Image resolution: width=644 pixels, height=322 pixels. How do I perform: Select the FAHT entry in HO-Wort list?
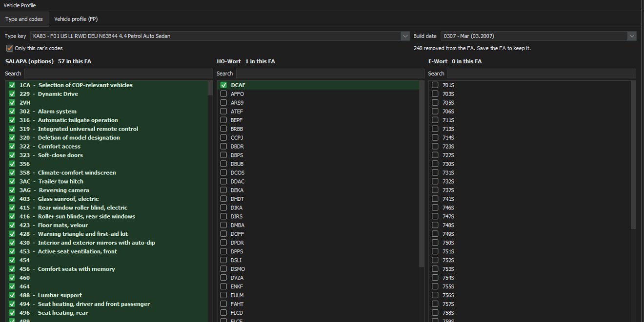coord(318,304)
